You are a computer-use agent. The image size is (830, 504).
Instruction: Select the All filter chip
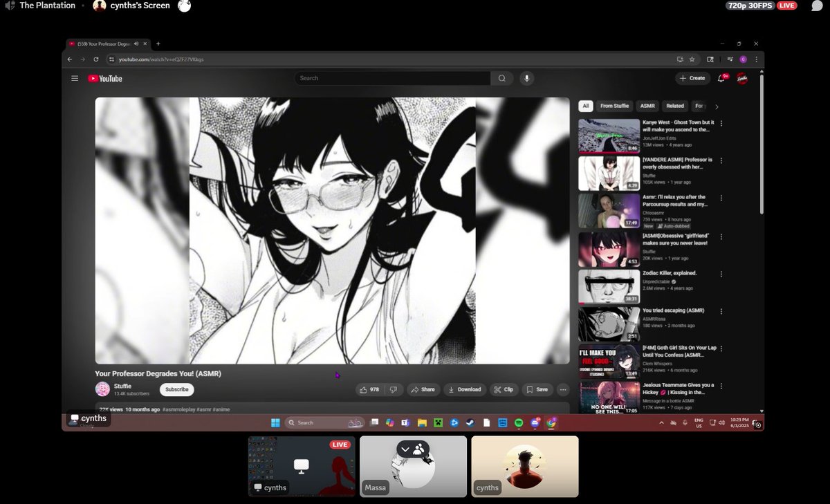pos(586,106)
